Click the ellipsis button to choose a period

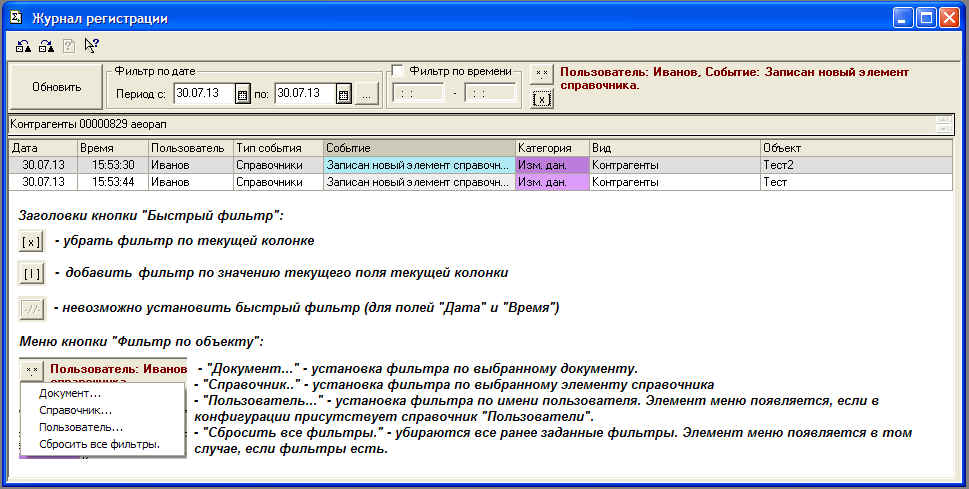[x=366, y=95]
